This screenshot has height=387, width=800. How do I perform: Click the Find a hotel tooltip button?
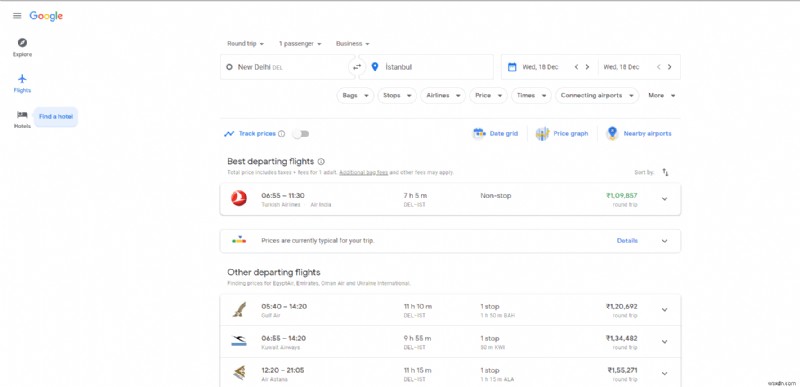tap(56, 117)
